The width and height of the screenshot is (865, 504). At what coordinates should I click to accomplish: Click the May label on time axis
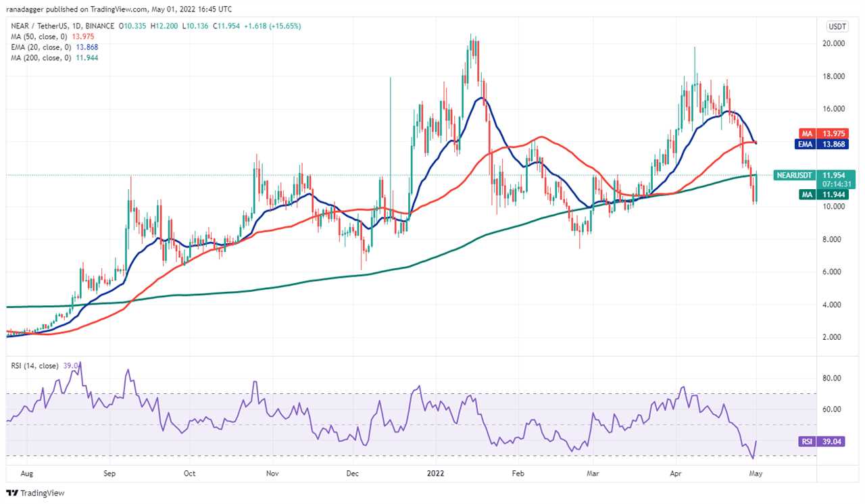[x=756, y=474]
